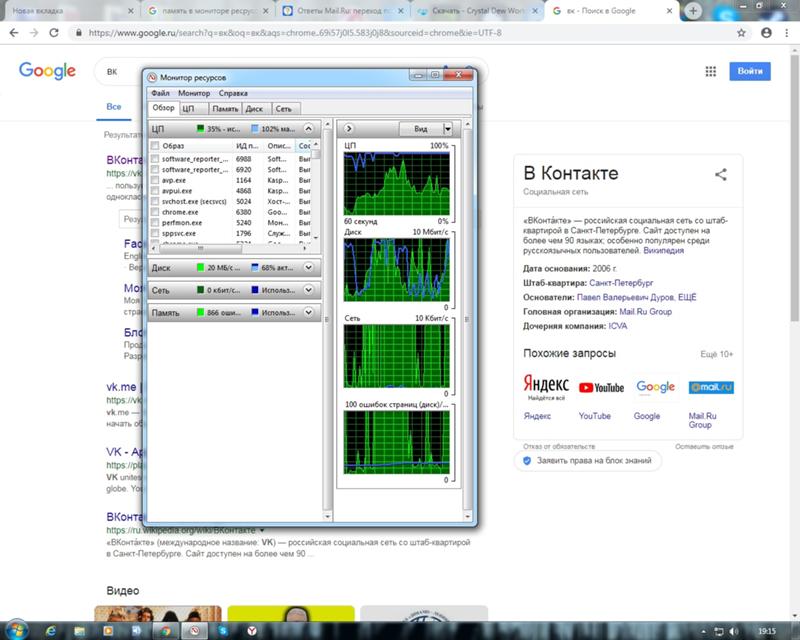Open the Яндекс related search logo

(x=545, y=387)
